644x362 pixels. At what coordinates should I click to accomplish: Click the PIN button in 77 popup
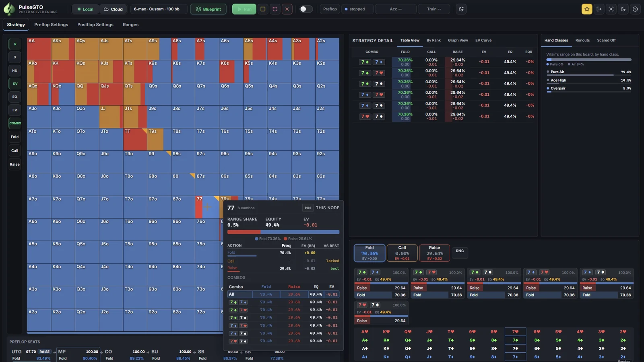(308, 208)
